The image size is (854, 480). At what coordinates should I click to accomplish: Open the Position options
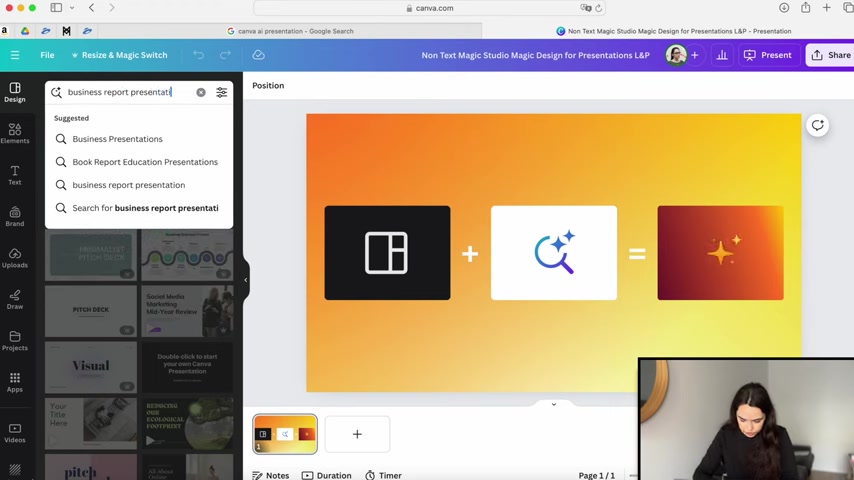[268, 86]
